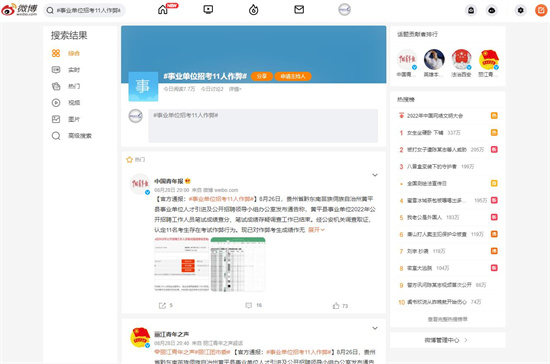
Task: Open pinned hot topic 2022年中国网络文明大会
Action: [435, 116]
